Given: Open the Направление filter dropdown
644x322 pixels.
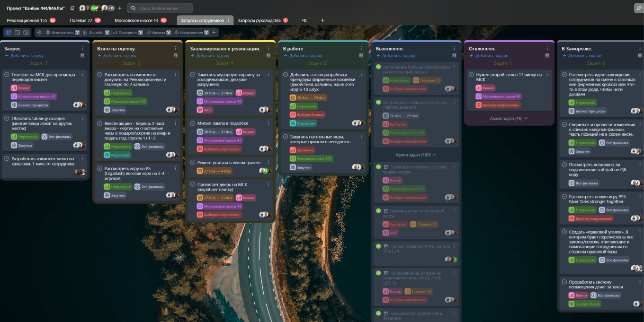Looking at the screenshot, I should coord(191,33).
